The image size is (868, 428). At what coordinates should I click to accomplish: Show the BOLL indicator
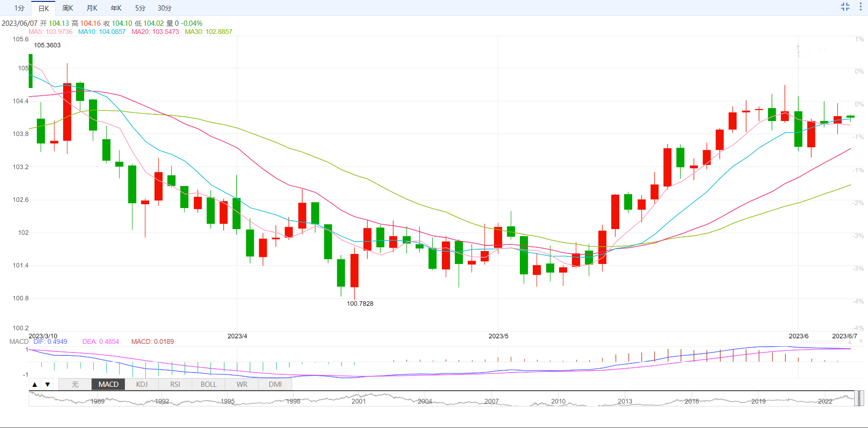pyautogui.click(x=209, y=384)
